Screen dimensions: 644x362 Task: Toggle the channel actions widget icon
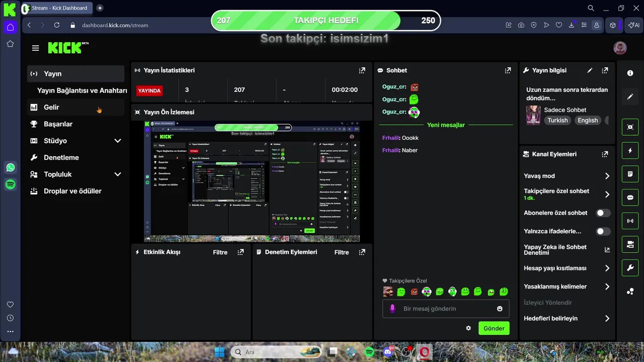[x=630, y=244]
